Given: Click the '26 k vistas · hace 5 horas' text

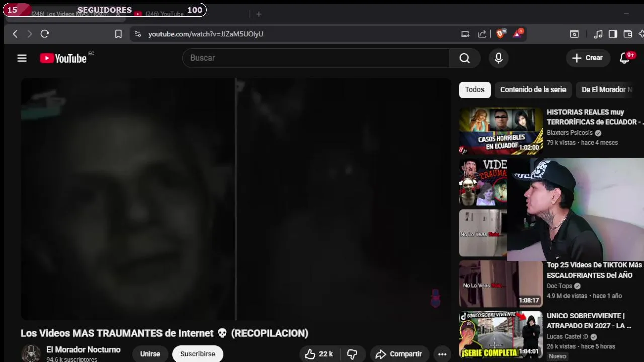Looking at the screenshot, I should (x=581, y=346).
